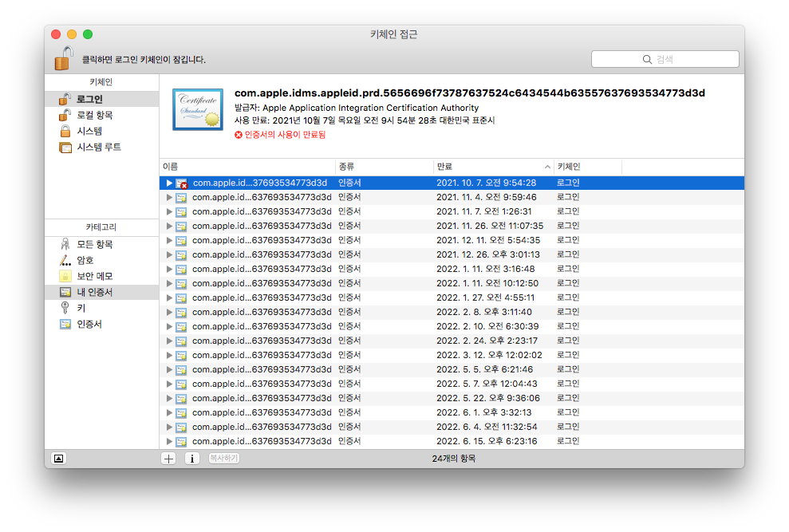Click the magnifier icon in search field

(x=647, y=59)
